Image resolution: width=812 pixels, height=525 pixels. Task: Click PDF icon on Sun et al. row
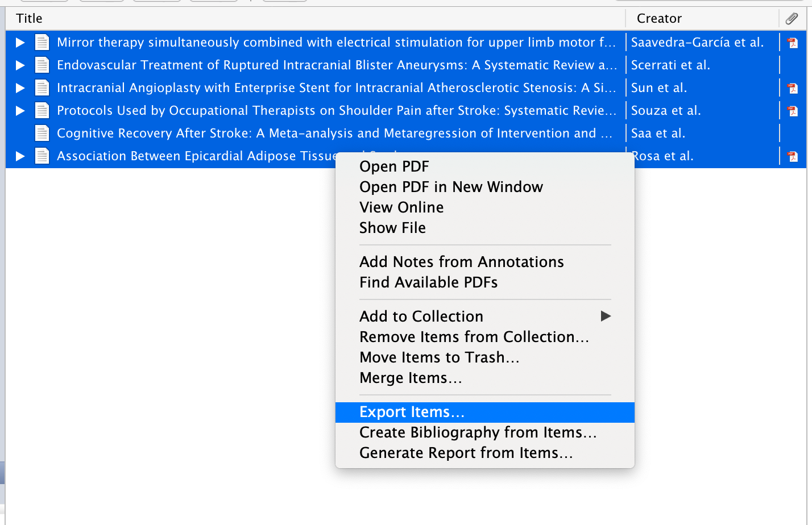[x=792, y=88]
